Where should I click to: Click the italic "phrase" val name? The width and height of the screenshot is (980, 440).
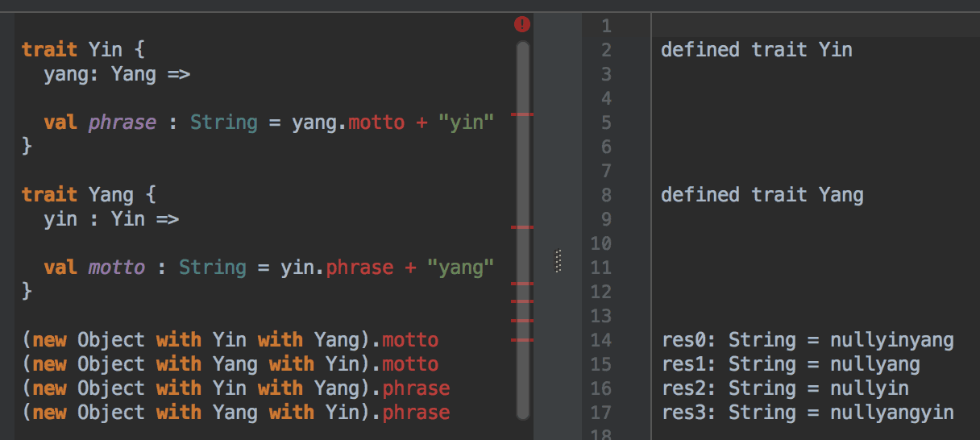[122, 122]
